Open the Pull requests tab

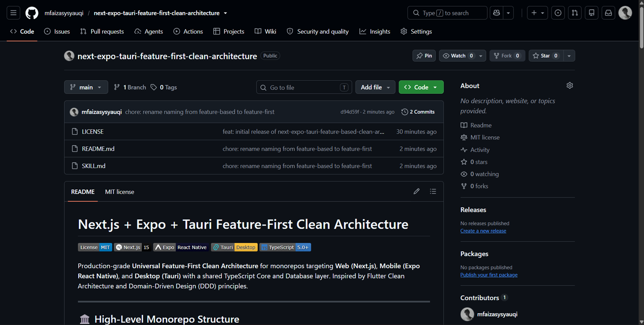pos(102,32)
